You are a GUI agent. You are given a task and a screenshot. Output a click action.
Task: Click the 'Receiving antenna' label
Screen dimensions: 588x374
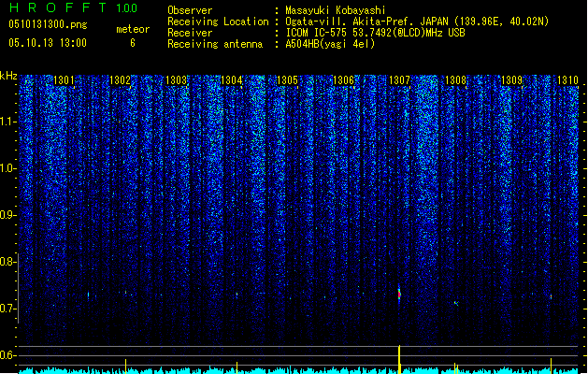pos(215,44)
